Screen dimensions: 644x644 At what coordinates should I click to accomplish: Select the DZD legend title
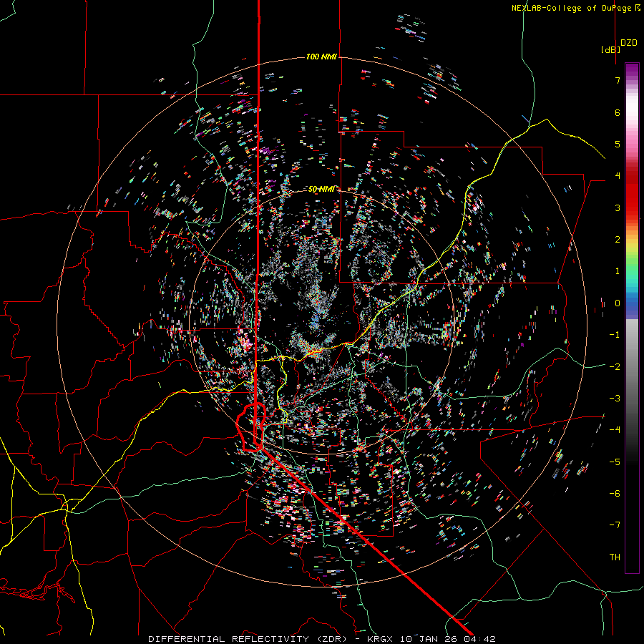[629, 43]
